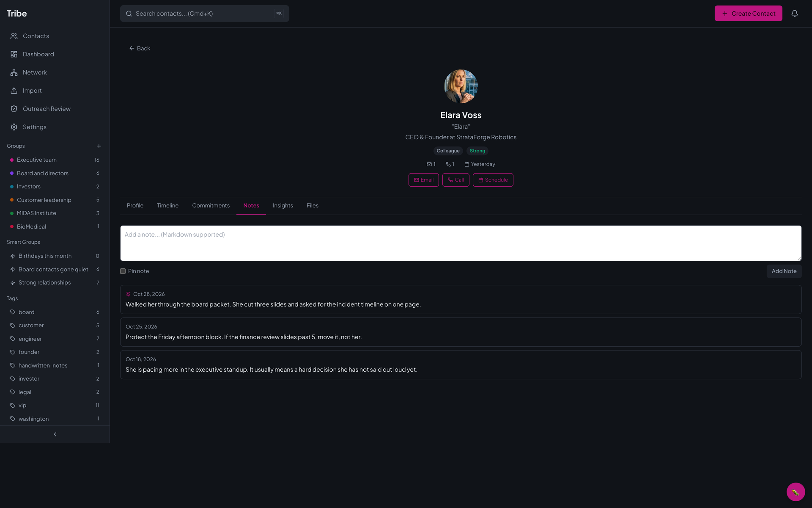Open the Contacts sidebar icon

14,36
